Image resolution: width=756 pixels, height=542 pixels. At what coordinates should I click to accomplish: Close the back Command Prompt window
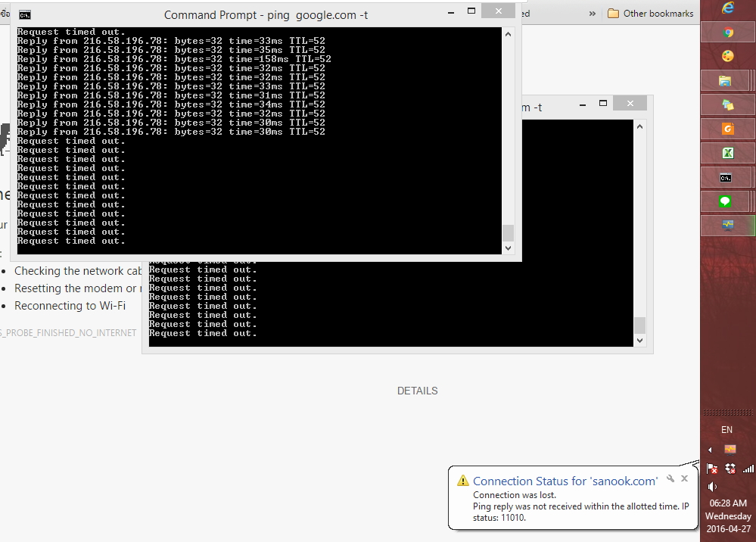630,103
